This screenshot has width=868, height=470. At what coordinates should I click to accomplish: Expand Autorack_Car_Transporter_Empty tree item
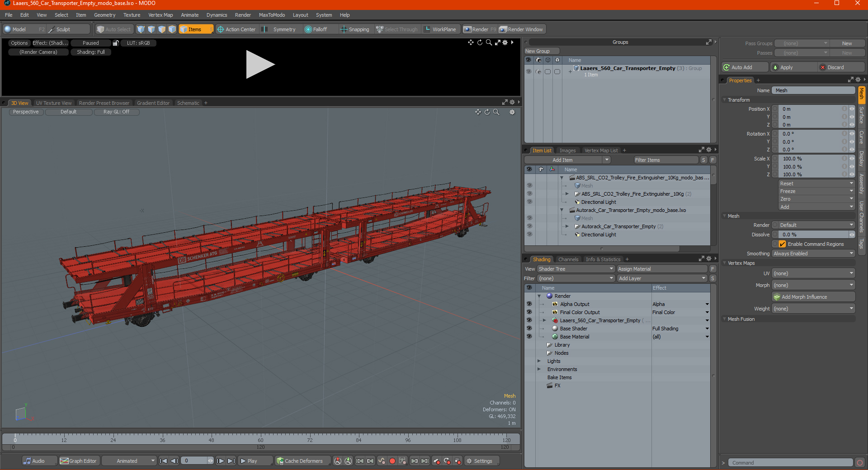(x=567, y=226)
